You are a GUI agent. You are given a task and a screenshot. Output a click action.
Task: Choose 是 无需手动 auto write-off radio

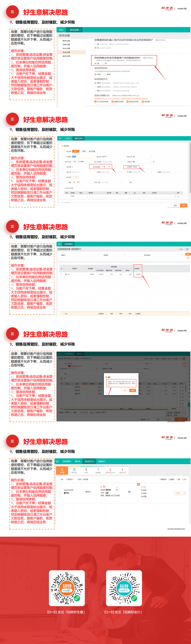click(95, 44)
